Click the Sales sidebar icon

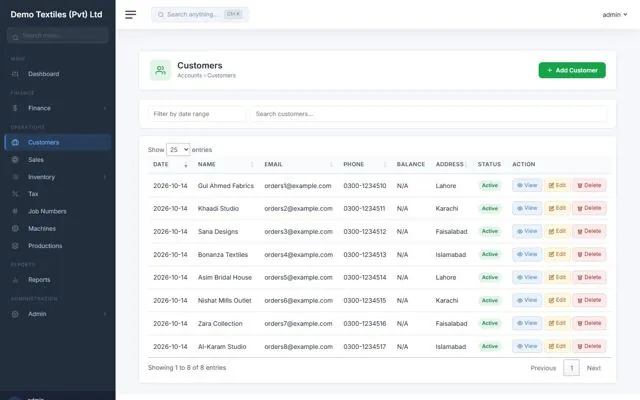tap(15, 160)
